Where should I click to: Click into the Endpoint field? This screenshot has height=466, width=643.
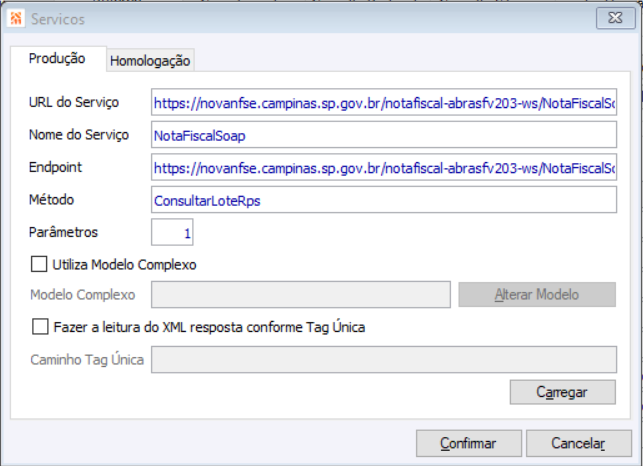pos(384,167)
